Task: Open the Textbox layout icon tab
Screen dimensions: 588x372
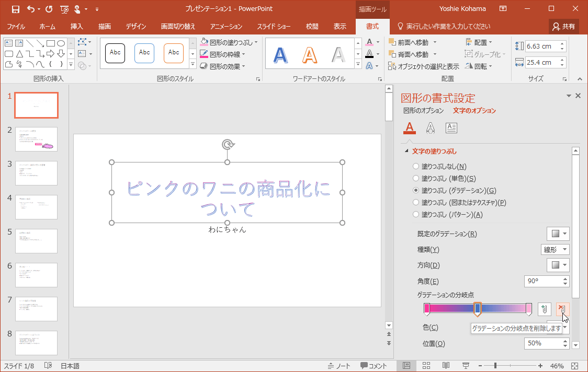Action: (x=451, y=127)
